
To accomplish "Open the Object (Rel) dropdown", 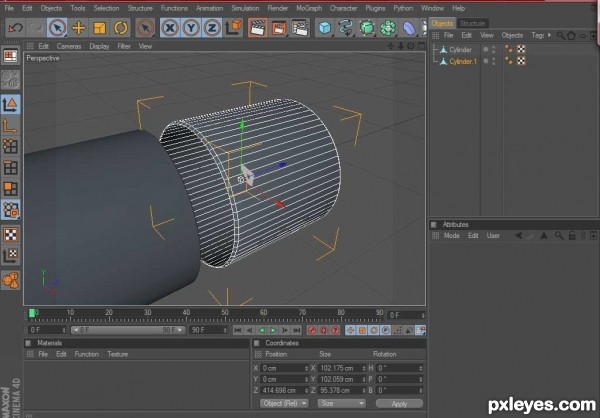I will (x=284, y=403).
